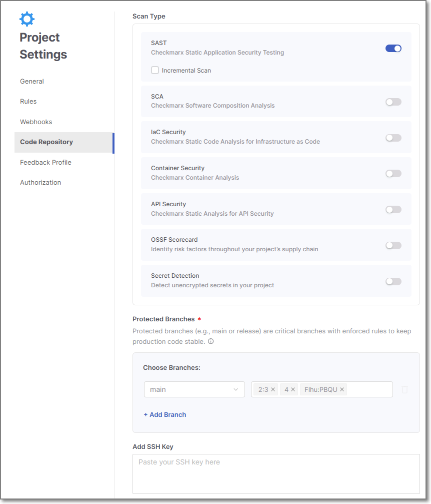This screenshot has height=504, width=431.
Task: Turn on Secret Detection toggle
Action: point(393,282)
